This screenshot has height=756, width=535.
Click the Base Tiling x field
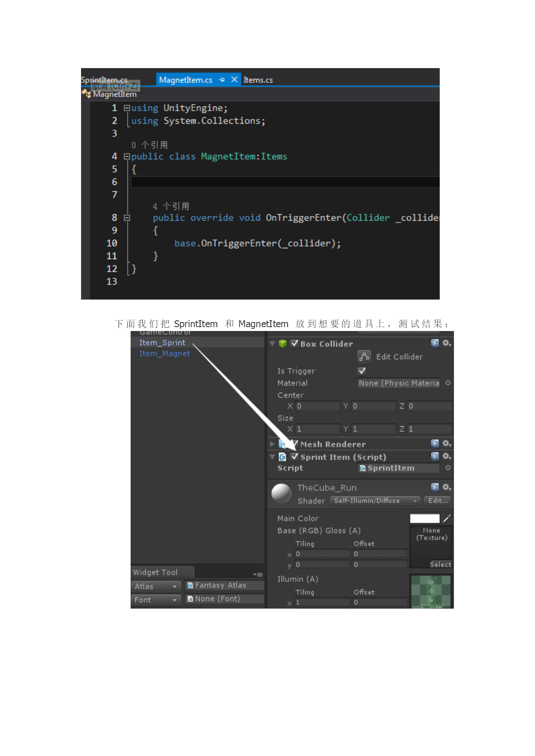[322, 554]
